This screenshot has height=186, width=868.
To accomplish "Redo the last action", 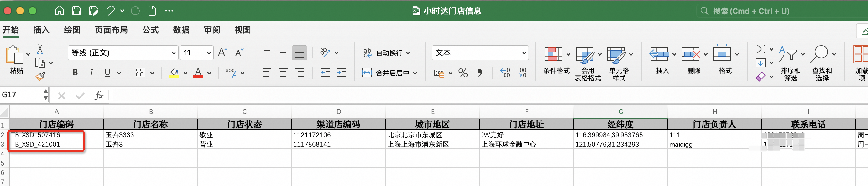I will 135,11.
